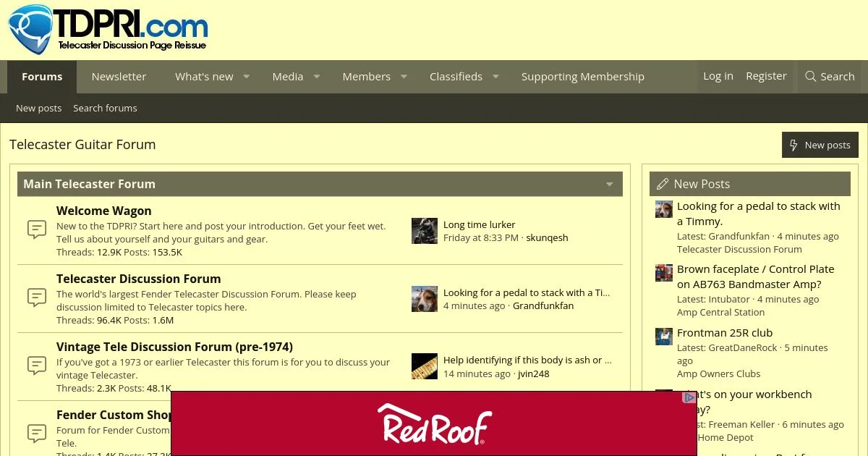Expand the Media dropdown arrow
Screen dimensions: 868x456
coord(316,77)
